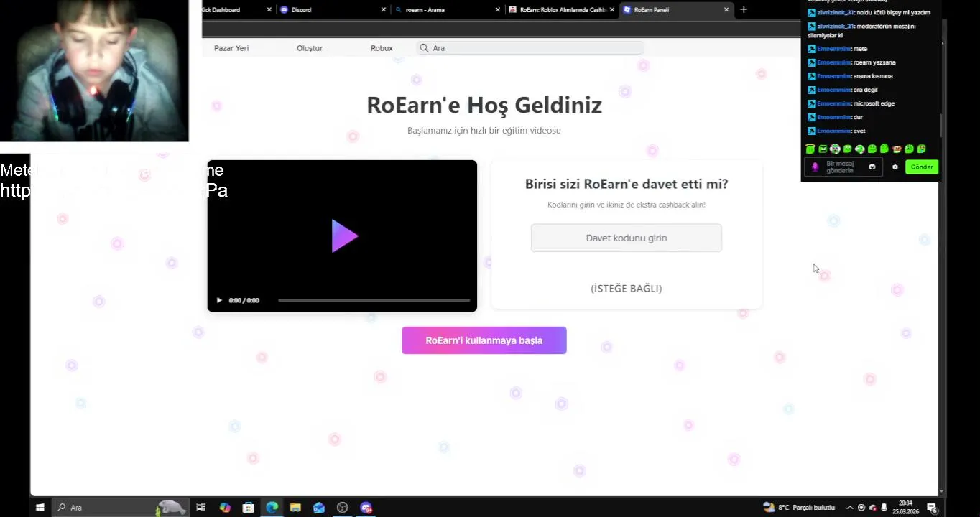This screenshot has width=980, height=517.
Task: Click the round recording tray icon
Action: point(861,508)
